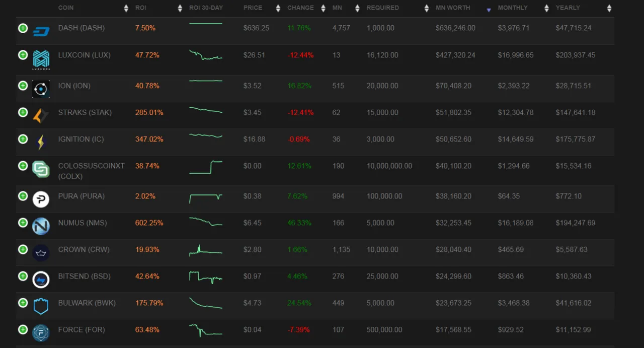Sort table by YEARLY column header
The width and height of the screenshot is (644, 348).
(568, 8)
